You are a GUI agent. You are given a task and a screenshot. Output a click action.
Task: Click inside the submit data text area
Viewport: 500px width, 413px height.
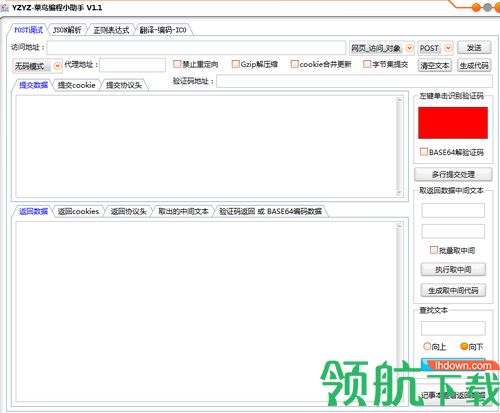point(206,147)
